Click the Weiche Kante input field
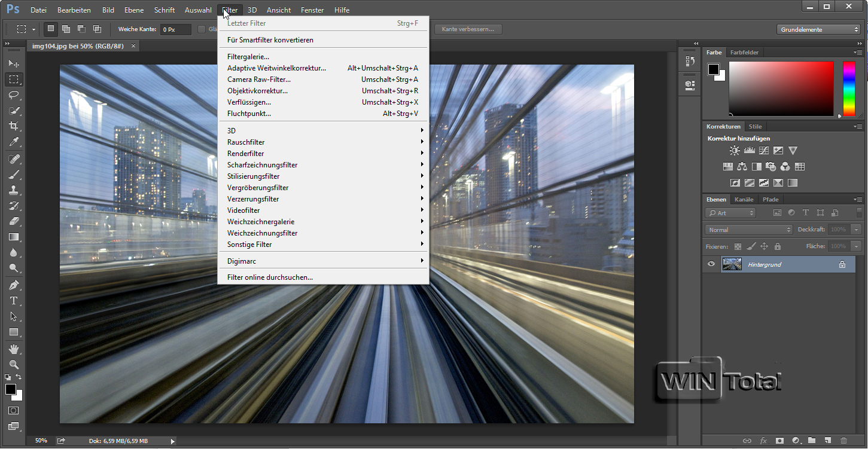 175,29
